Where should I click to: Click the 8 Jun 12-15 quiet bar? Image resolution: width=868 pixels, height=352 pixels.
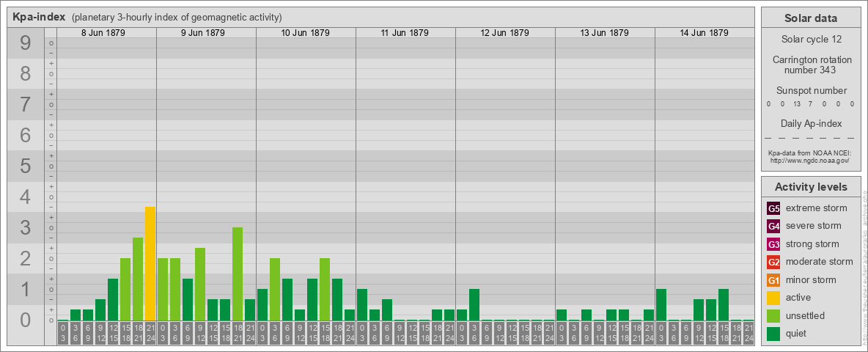(x=113, y=299)
